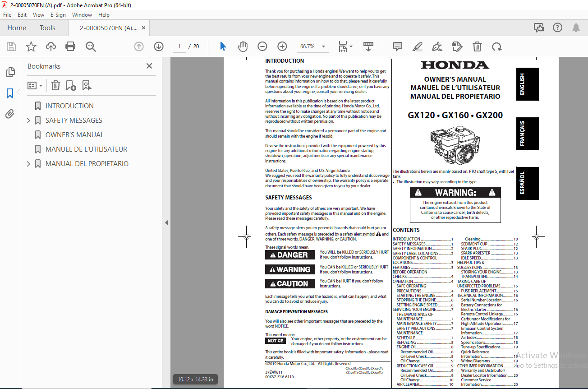Select the 2-00005070EN (A) document tab

pyautogui.click(x=109, y=28)
